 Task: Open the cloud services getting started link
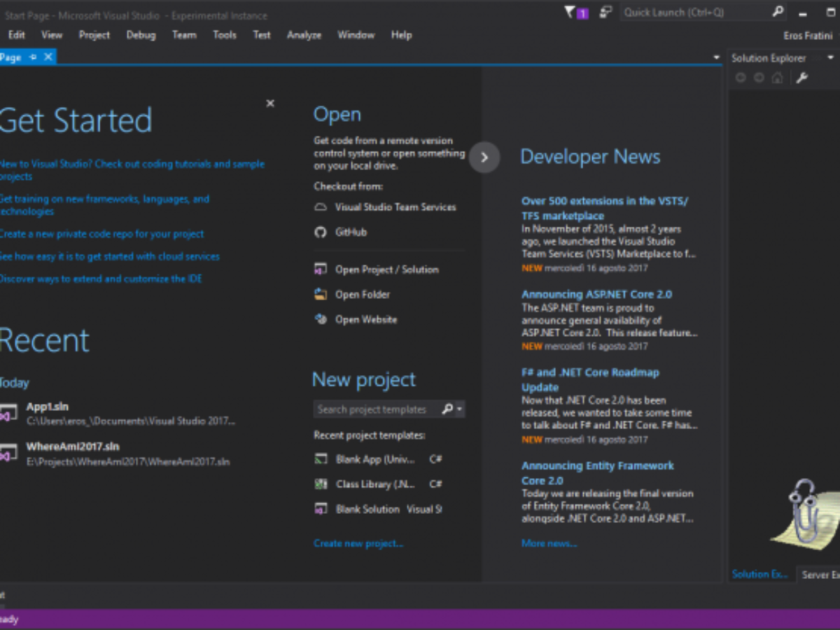109,256
